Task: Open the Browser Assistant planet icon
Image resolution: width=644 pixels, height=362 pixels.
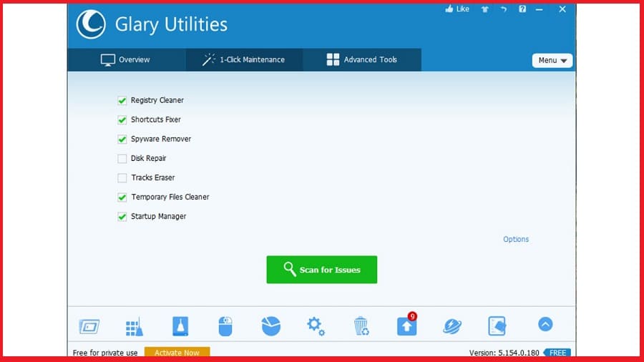Action: coord(452,327)
